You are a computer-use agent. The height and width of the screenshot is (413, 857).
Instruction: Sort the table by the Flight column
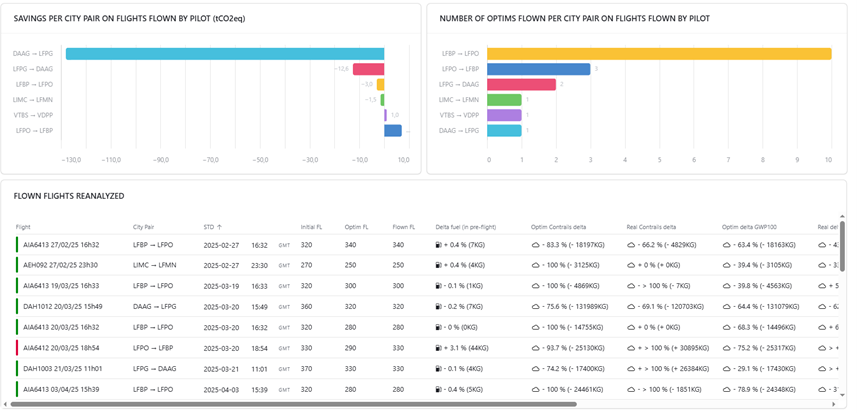[x=23, y=227]
